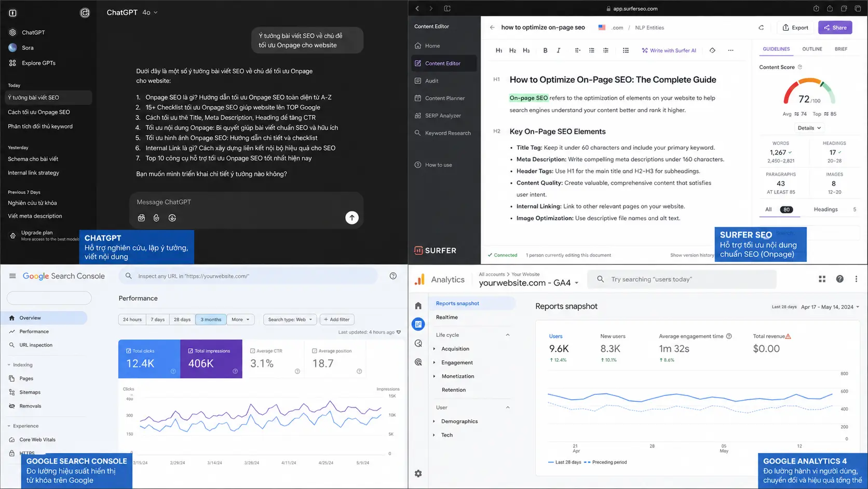
Task: Open Show version history link in Surfer
Action: [x=692, y=255]
